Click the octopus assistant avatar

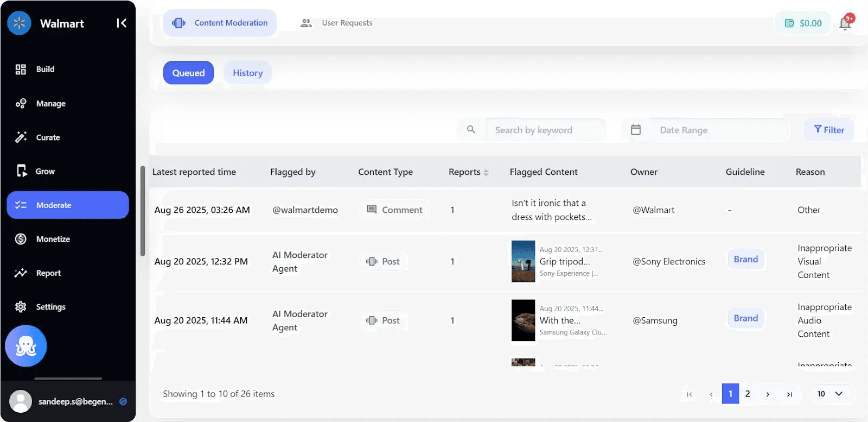coord(26,346)
